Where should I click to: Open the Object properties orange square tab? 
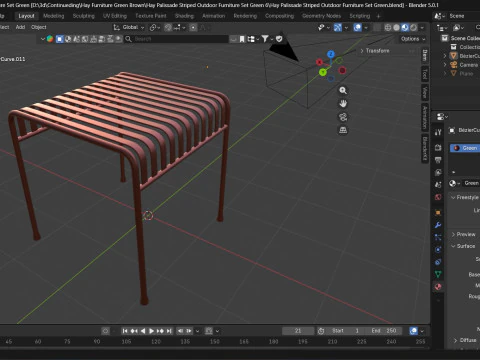coord(438,212)
